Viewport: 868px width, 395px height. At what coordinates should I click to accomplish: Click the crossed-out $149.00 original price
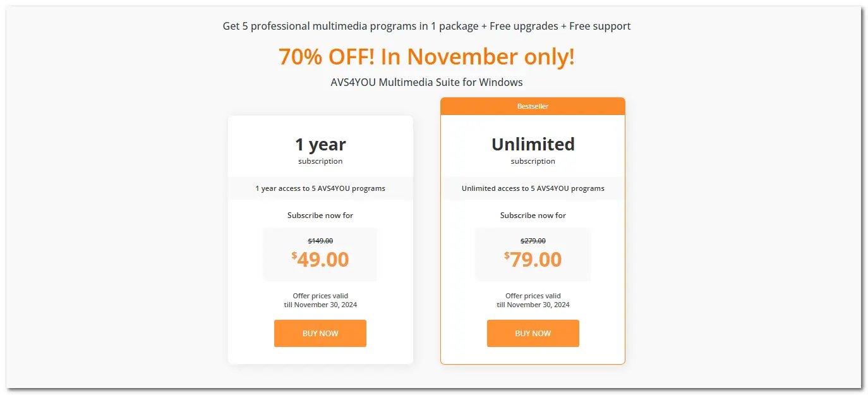320,241
